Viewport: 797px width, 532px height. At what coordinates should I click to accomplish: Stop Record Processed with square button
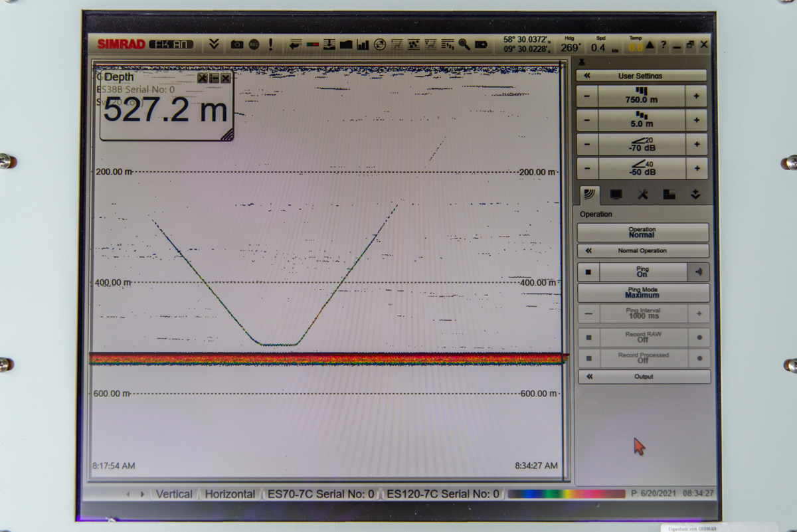588,359
